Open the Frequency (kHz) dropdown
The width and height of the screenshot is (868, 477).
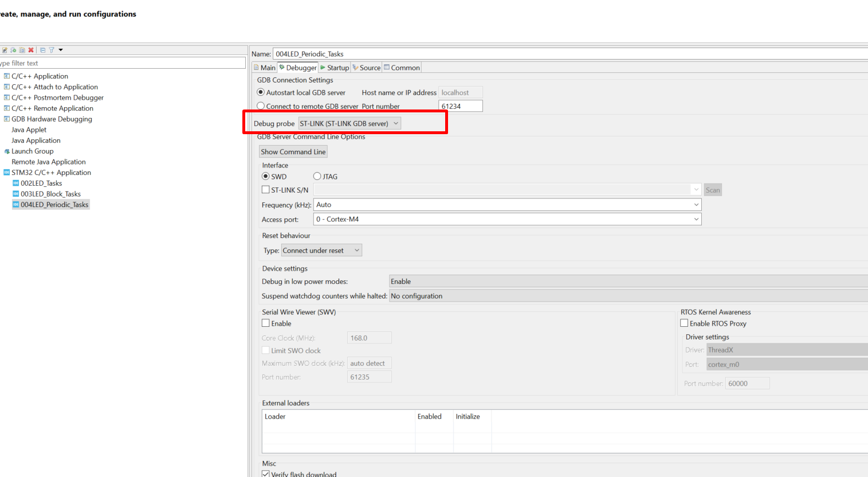click(x=696, y=204)
